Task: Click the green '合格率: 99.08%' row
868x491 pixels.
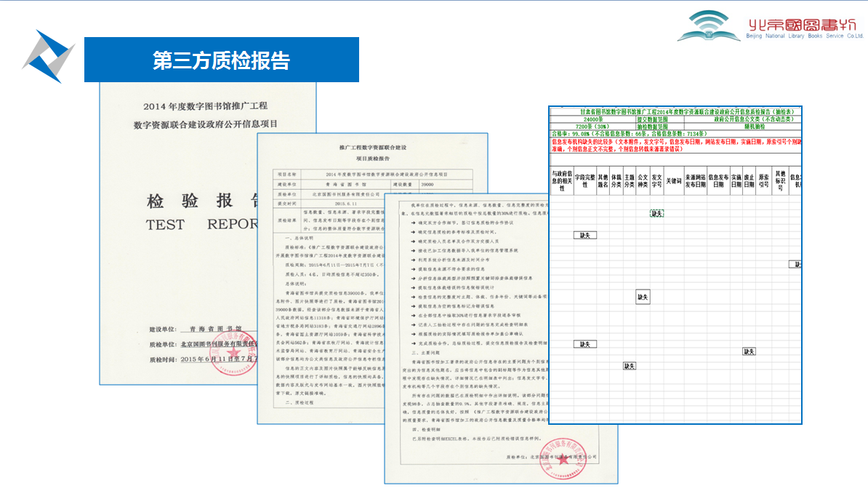Action: [675, 134]
